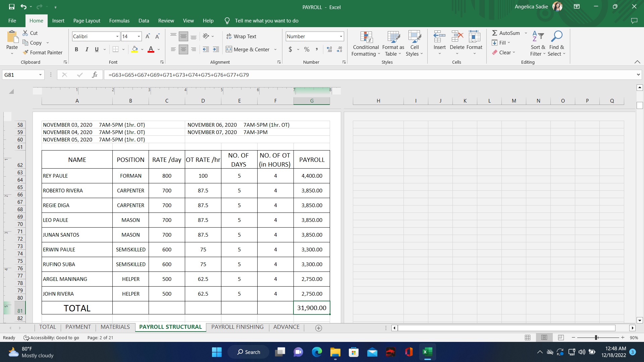Switch to Normal view in status bar

[x=528, y=338]
